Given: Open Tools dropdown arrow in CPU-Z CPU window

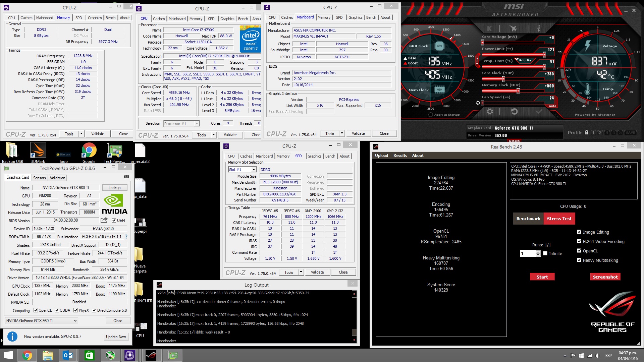Looking at the screenshot, I should [x=214, y=135].
